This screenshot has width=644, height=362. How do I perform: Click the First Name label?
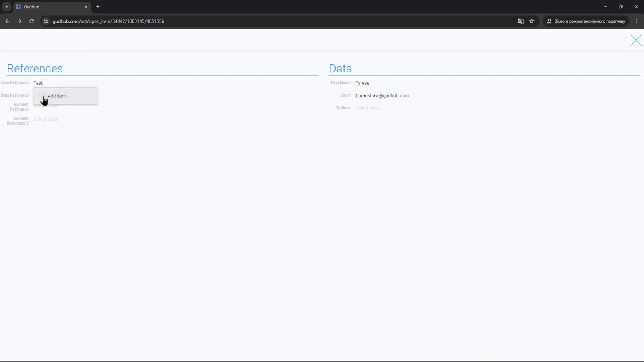coord(341,83)
